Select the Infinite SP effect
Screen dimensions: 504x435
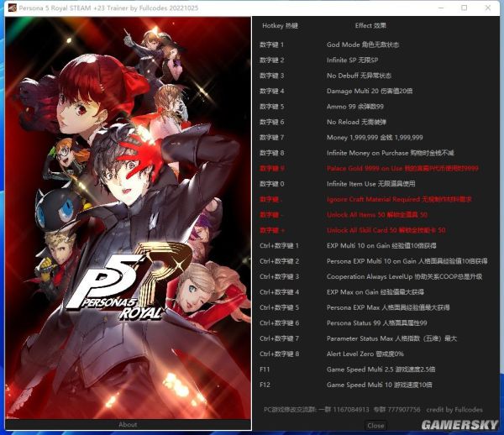352,60
